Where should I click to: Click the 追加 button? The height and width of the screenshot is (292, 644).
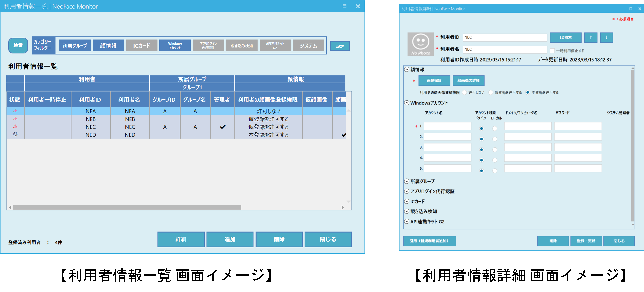pos(230,239)
